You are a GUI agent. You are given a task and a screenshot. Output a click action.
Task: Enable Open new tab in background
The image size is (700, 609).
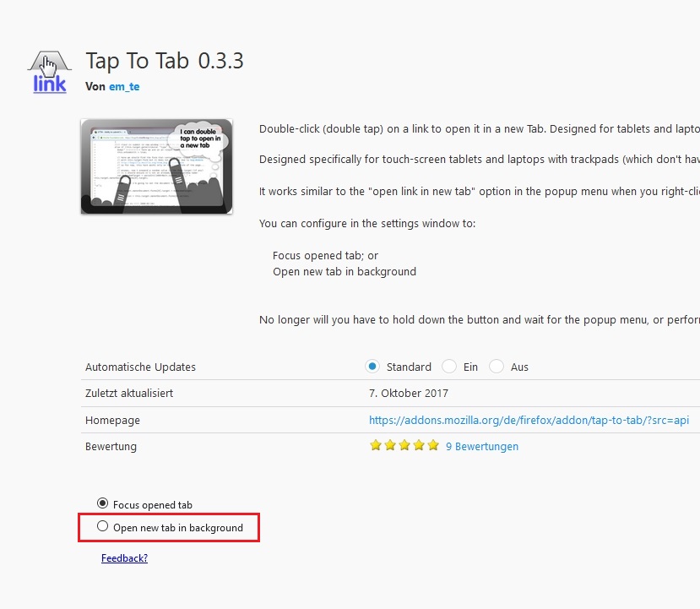[103, 526]
